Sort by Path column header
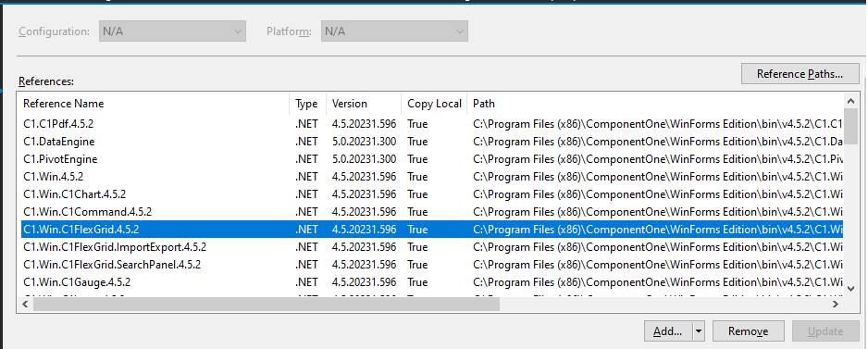 tap(656, 104)
